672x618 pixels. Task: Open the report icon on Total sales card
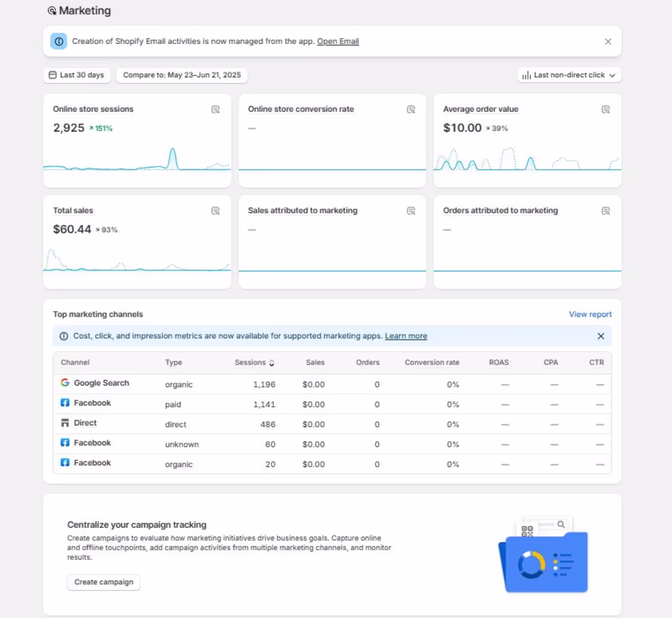[x=216, y=210]
